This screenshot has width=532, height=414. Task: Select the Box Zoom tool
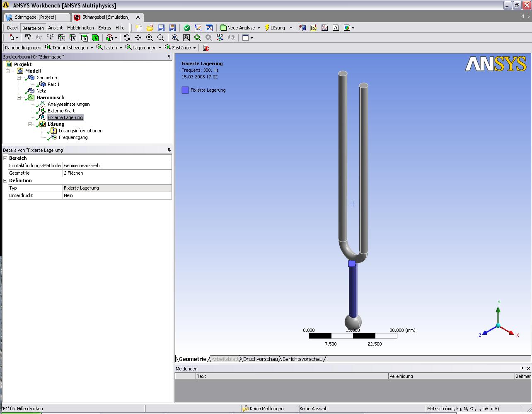pos(161,38)
